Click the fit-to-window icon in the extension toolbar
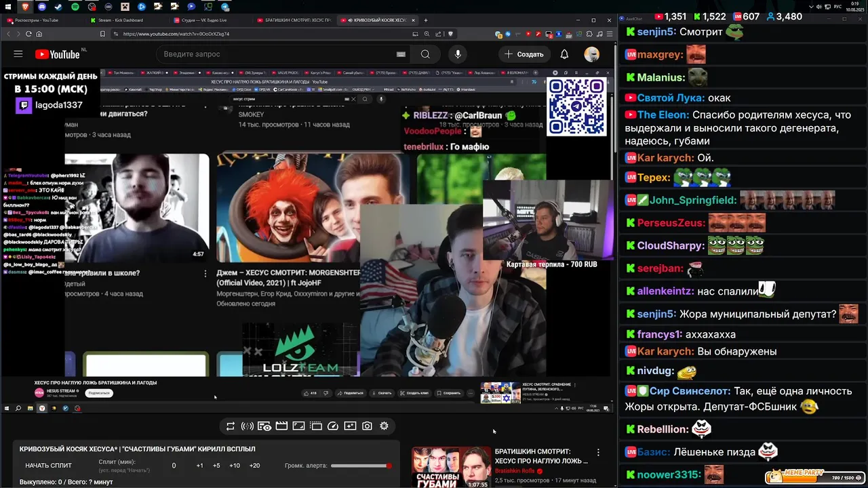The image size is (868, 488). 298,426
